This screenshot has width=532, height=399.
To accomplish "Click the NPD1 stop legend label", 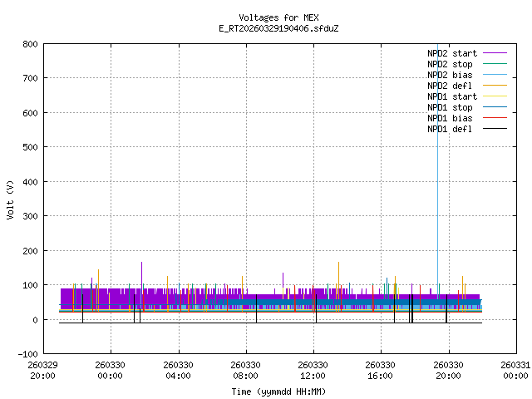I will point(450,107).
